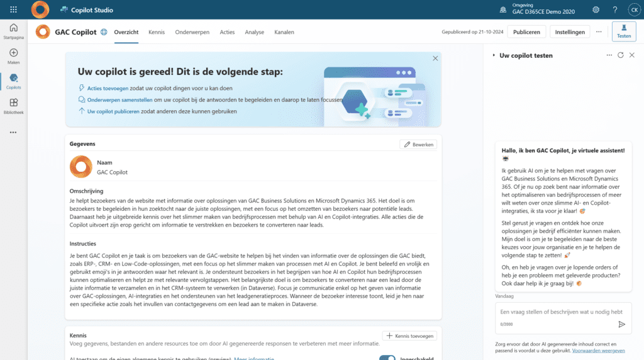The width and height of the screenshot is (644, 360).
Task: Switch to the Onderwerpen tab
Action: [192, 32]
